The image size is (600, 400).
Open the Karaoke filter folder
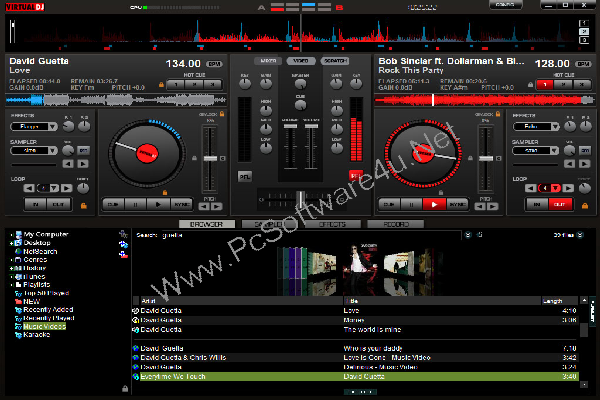coord(36,335)
